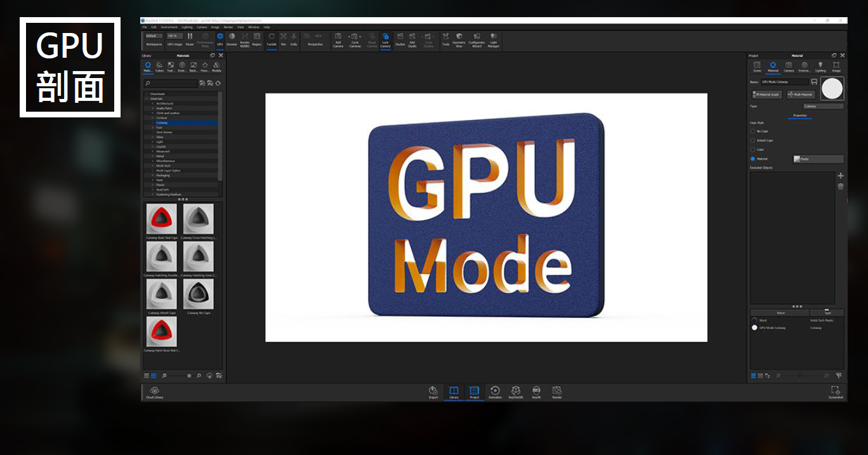
Task: Collapse the Materials root folder
Action: 147,99
